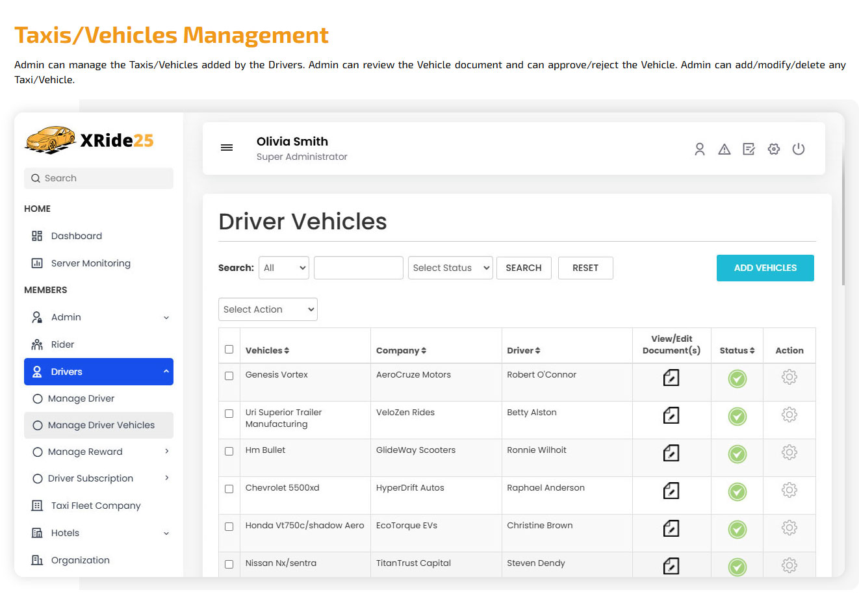Check the Nissan Nx/sentra row checkbox
Viewport: 859px width, 616px height.
[229, 564]
